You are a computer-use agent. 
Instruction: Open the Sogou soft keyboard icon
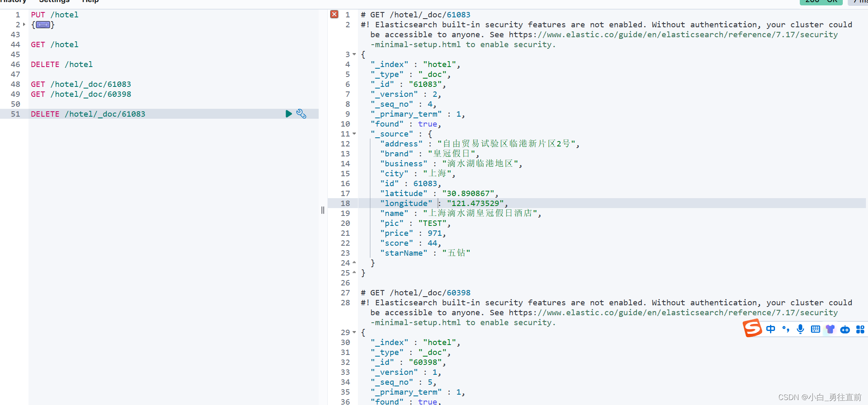[x=816, y=329]
